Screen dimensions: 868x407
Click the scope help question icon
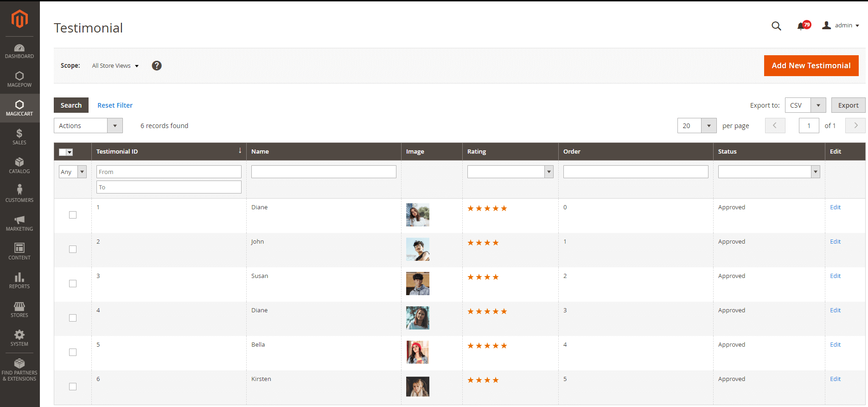tap(157, 66)
